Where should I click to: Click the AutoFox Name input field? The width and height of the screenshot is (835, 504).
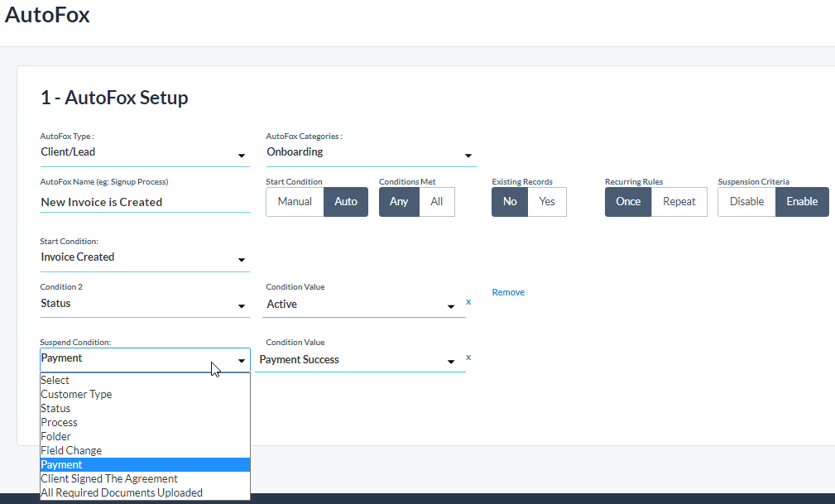tap(145, 202)
